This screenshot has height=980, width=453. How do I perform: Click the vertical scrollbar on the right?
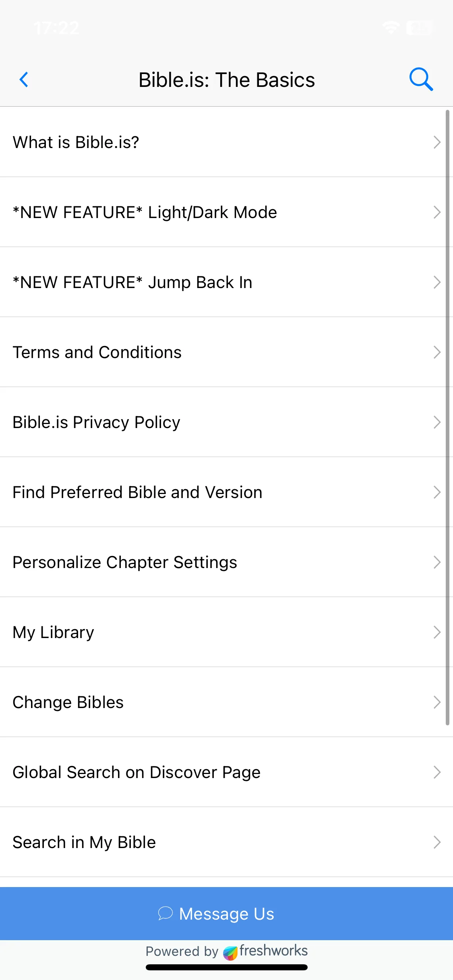(x=447, y=417)
